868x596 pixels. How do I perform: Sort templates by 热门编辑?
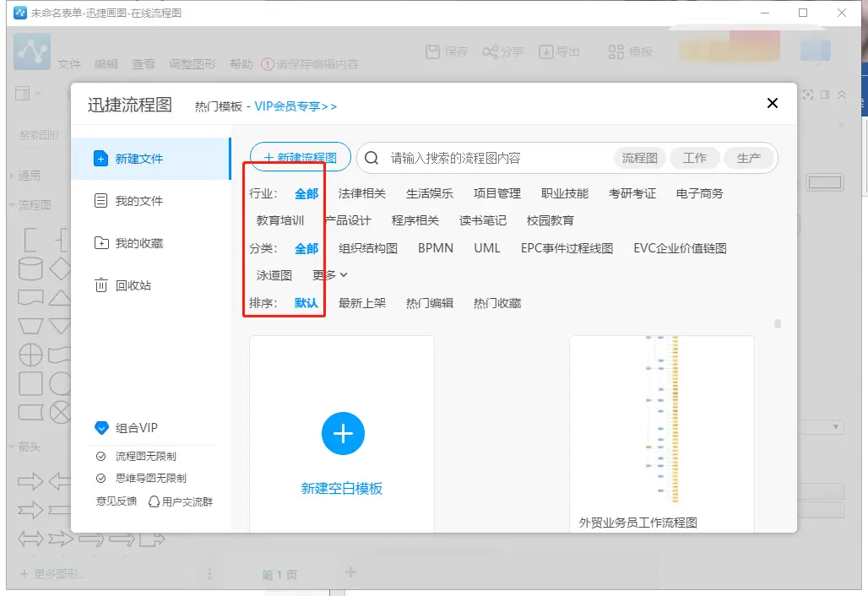point(430,303)
